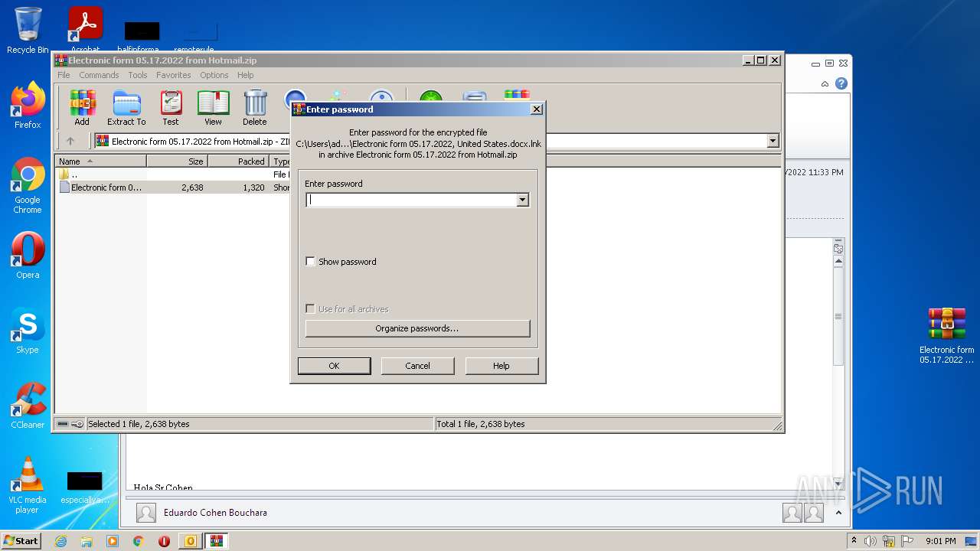
Task: Click the clock in the system tray
Action: 940,541
